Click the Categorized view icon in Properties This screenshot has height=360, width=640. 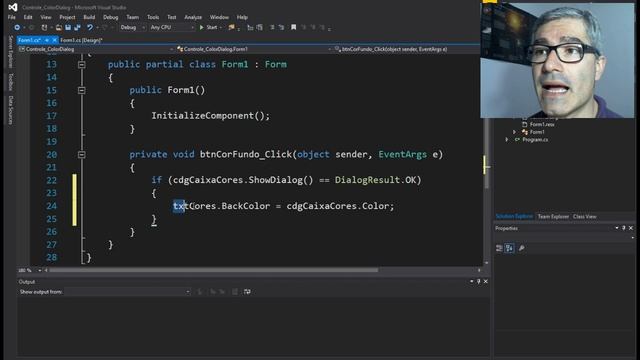[x=499, y=248]
